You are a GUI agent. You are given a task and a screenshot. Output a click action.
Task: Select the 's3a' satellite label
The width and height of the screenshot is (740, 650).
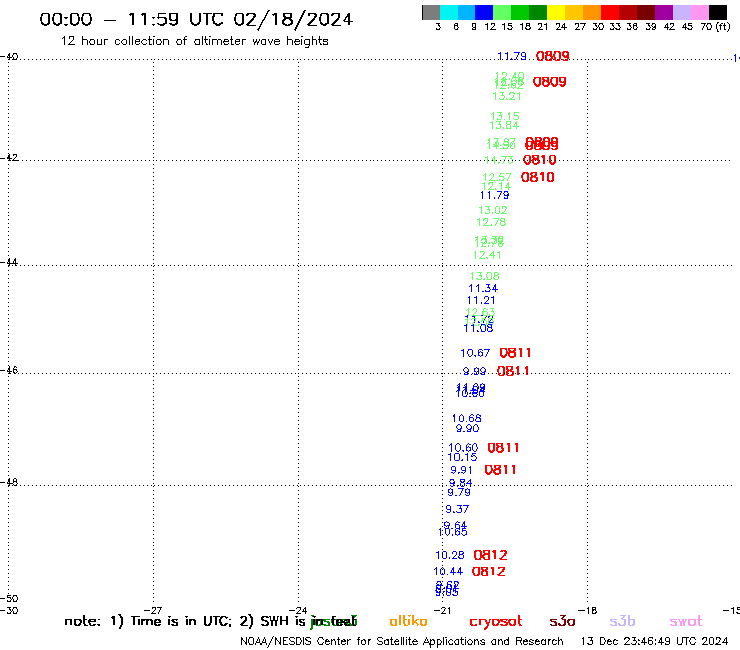point(562,621)
